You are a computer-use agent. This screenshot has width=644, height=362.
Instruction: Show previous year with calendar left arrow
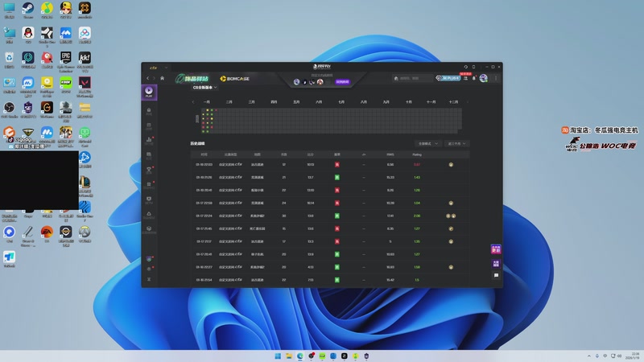[x=193, y=102]
